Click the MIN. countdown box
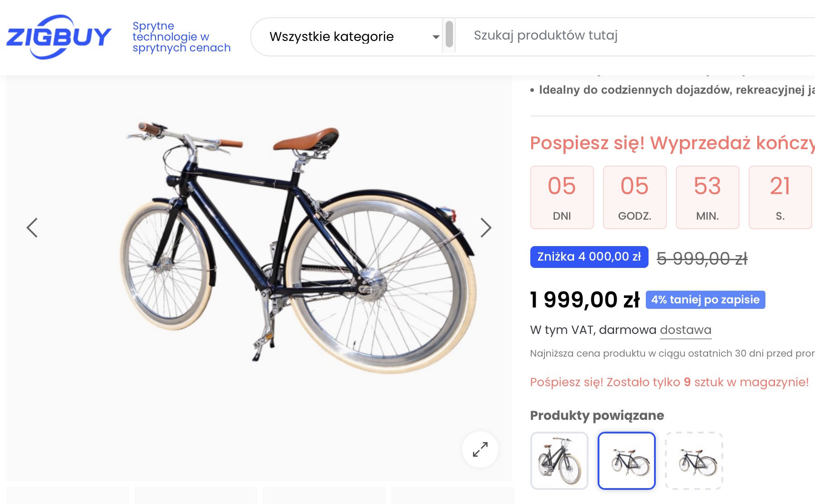Viewport: 815px width, 504px height. [707, 197]
